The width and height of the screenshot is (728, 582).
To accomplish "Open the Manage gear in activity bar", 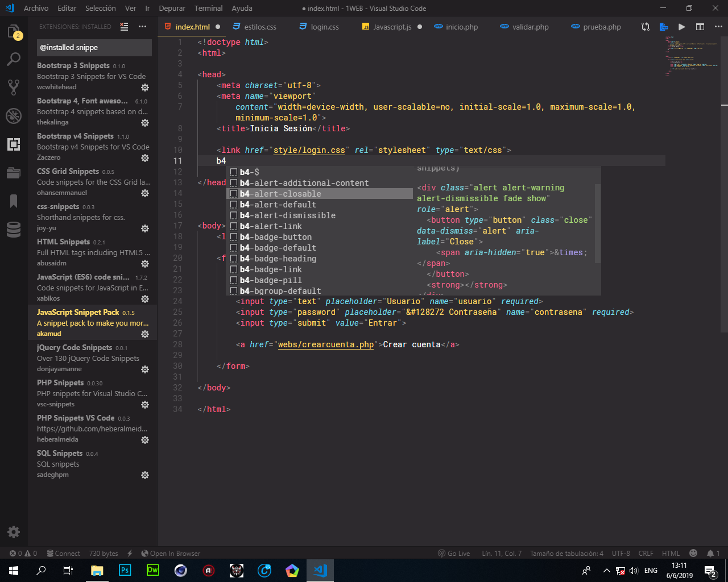I will click(14, 532).
